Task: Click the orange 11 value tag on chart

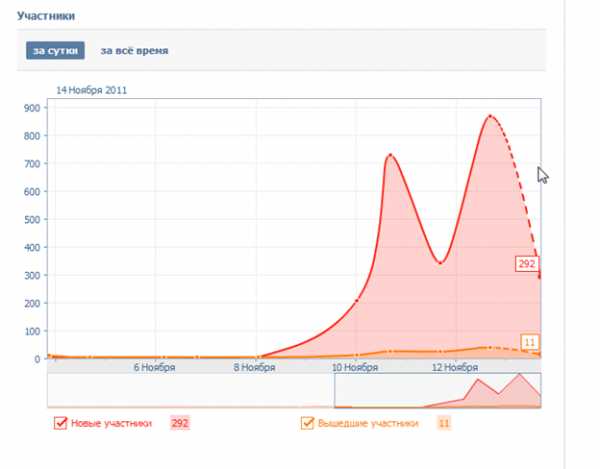Action: [530, 342]
